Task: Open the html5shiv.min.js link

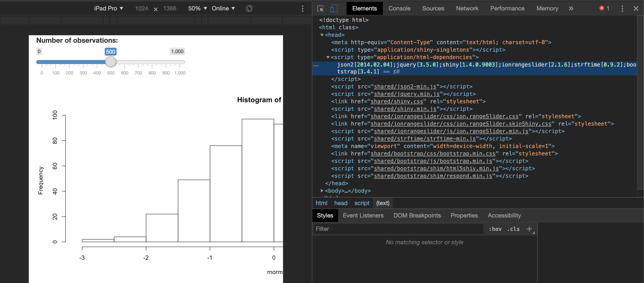Action: tap(436, 169)
